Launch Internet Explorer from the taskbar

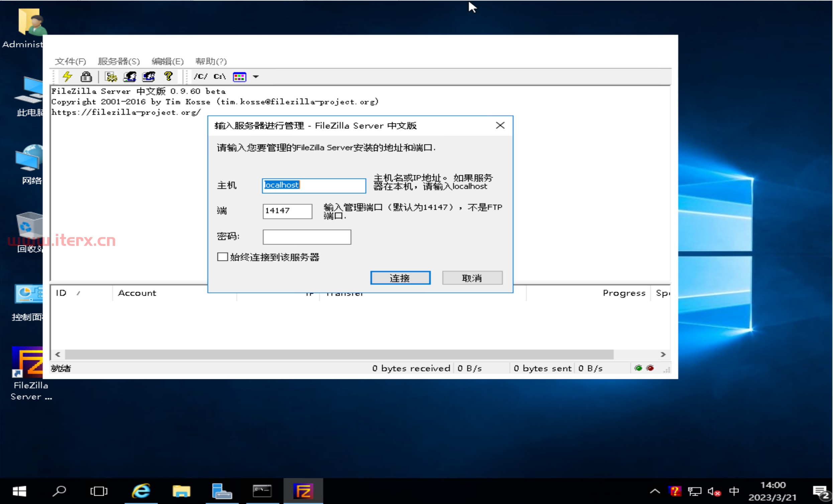(141, 491)
